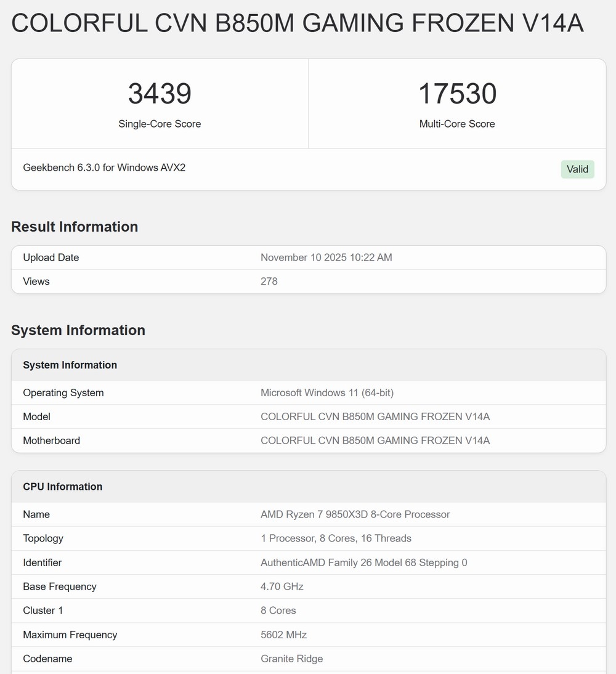Select the Single-Core Score value 3439
This screenshot has height=674, width=616.
[x=159, y=94]
